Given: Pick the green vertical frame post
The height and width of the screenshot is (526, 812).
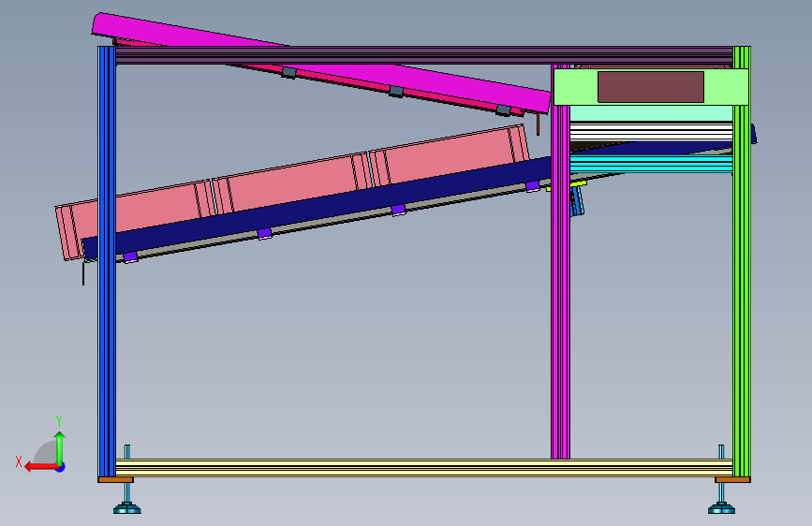Looking at the screenshot, I should [742, 261].
